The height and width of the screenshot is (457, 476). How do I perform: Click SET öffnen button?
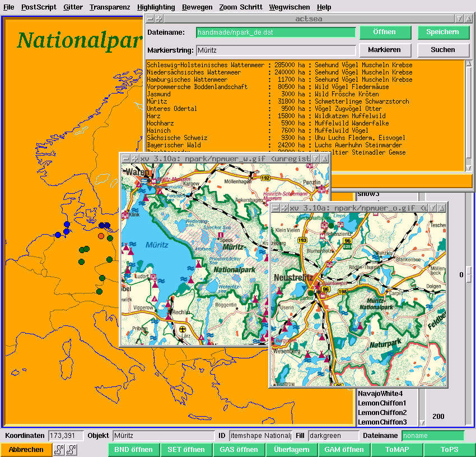(x=186, y=449)
